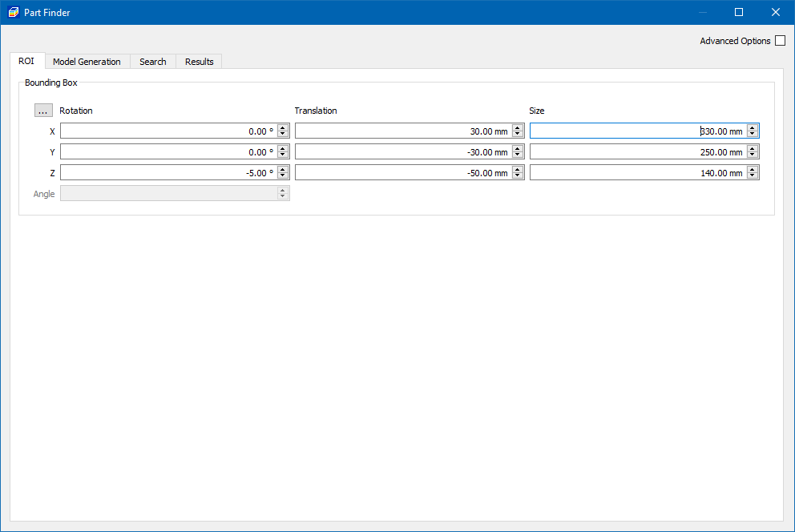Increase Size X with up arrow

click(753, 127)
